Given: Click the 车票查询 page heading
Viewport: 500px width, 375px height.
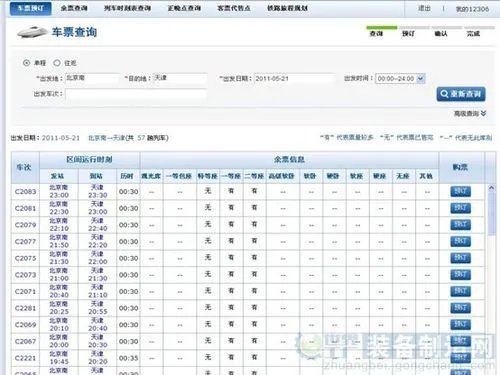Looking at the screenshot, I should point(74,32).
